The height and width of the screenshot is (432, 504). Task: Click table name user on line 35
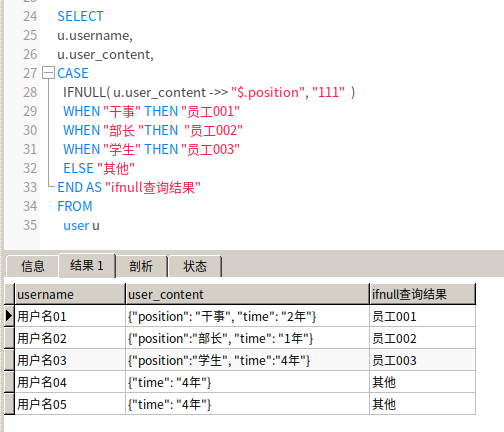76,226
